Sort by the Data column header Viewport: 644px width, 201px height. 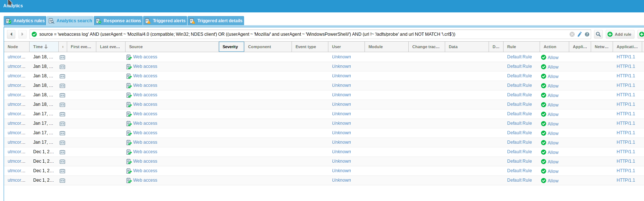[467, 47]
